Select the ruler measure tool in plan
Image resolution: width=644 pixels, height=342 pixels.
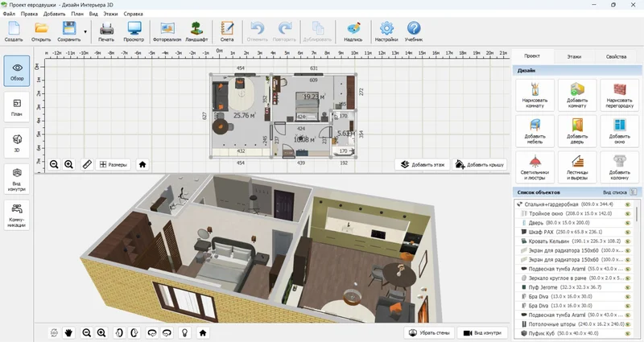(87, 165)
